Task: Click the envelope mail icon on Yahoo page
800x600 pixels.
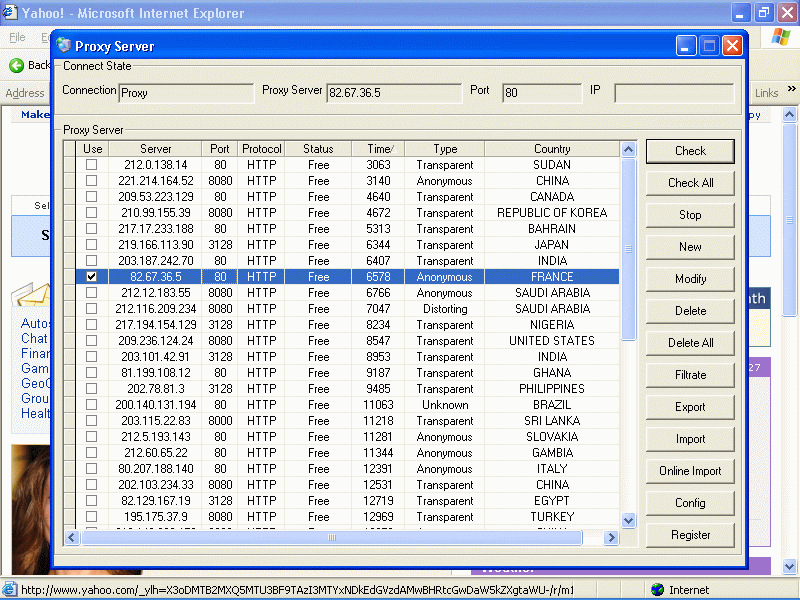Action: 31,294
